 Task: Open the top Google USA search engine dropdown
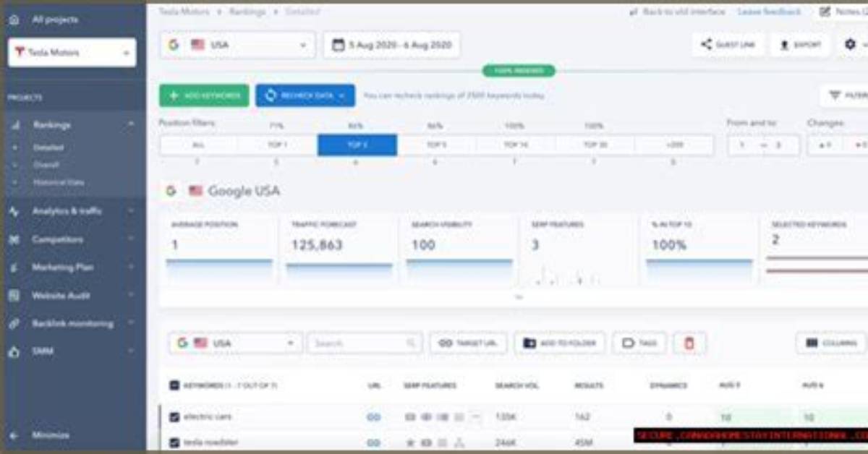[237, 45]
